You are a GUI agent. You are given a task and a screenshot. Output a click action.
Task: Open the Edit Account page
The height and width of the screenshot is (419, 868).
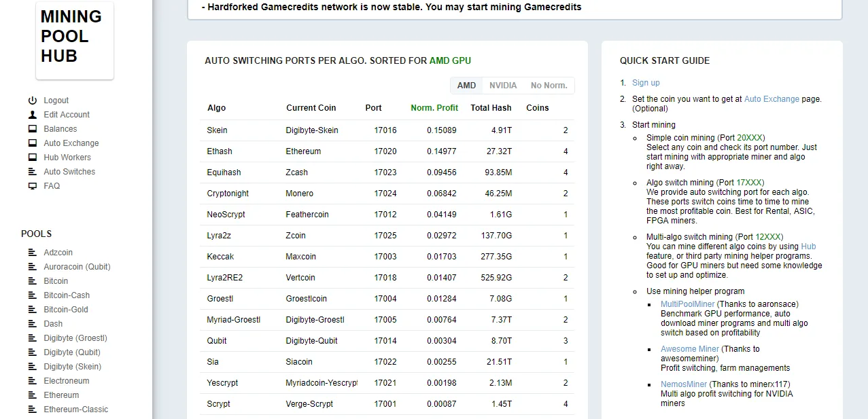pyautogui.click(x=67, y=115)
